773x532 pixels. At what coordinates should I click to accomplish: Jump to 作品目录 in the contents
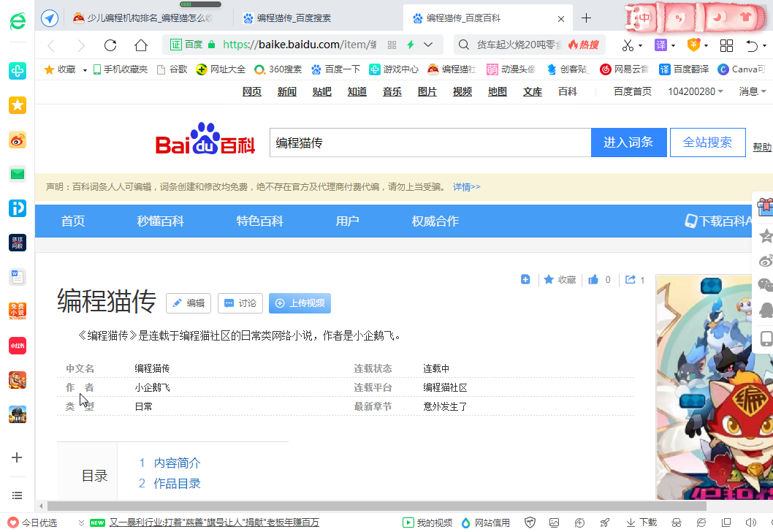coord(177,484)
